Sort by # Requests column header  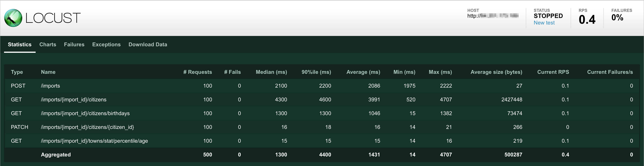tap(197, 72)
